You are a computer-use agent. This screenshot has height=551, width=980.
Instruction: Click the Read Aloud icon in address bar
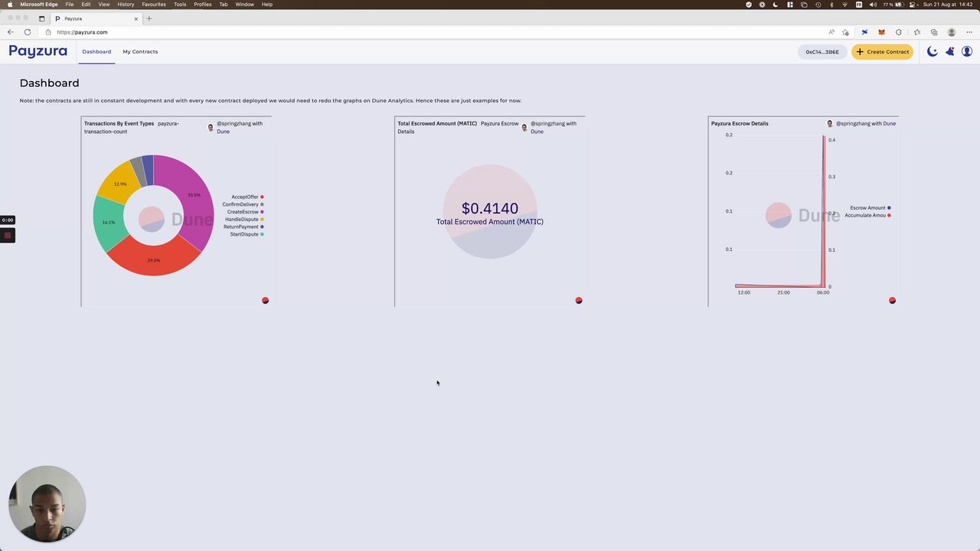(x=831, y=32)
